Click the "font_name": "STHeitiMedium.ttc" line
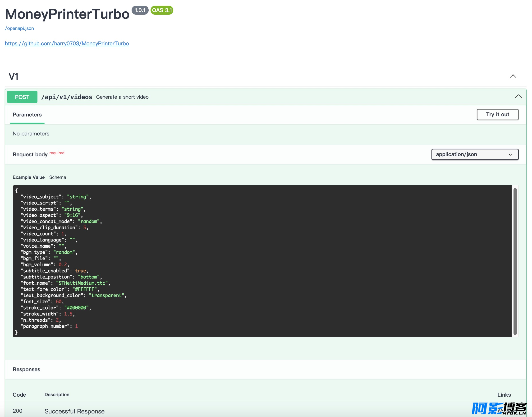Viewport: 532px width, 417px height. point(65,283)
